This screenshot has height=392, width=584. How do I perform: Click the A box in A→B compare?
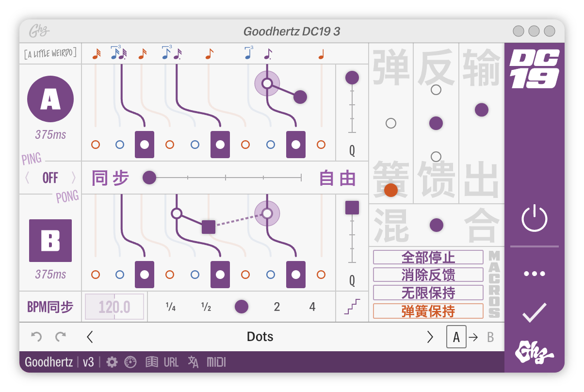pyautogui.click(x=456, y=337)
